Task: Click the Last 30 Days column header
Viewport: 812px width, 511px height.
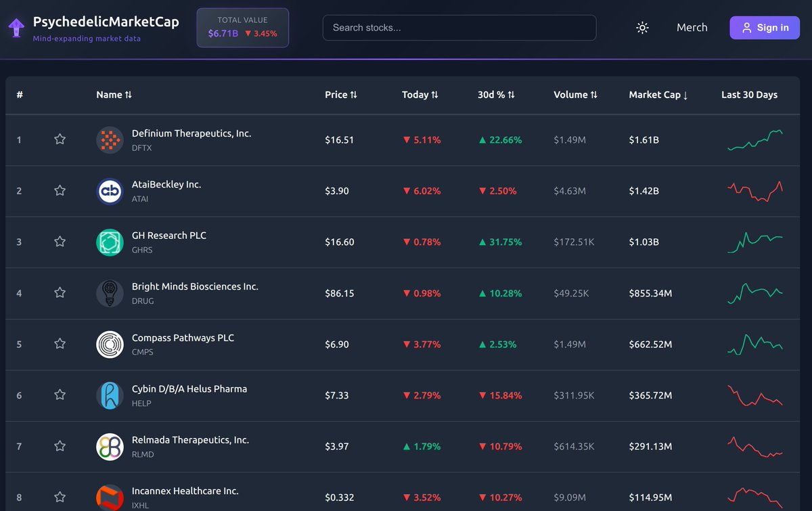Action: click(749, 95)
